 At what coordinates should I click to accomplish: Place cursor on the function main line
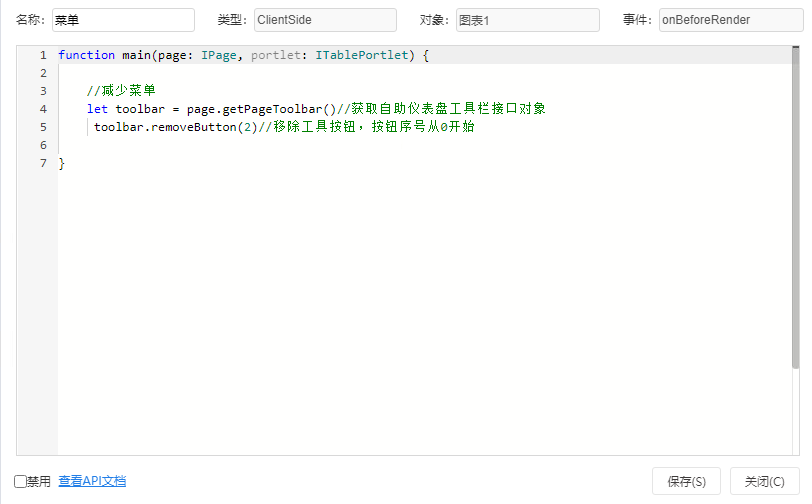click(243, 55)
